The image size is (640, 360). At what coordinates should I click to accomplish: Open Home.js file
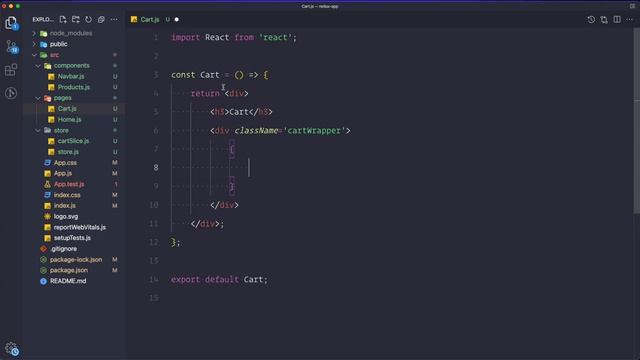click(69, 120)
